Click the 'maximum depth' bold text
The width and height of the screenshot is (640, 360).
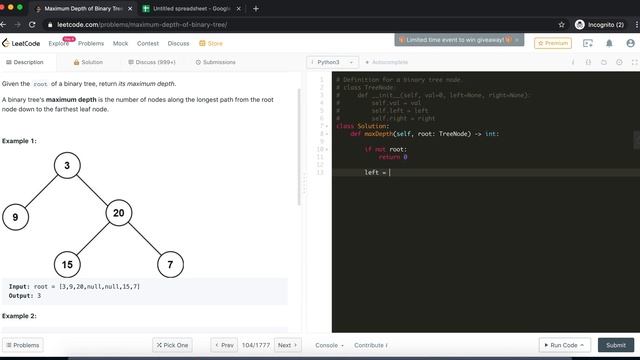click(71, 100)
